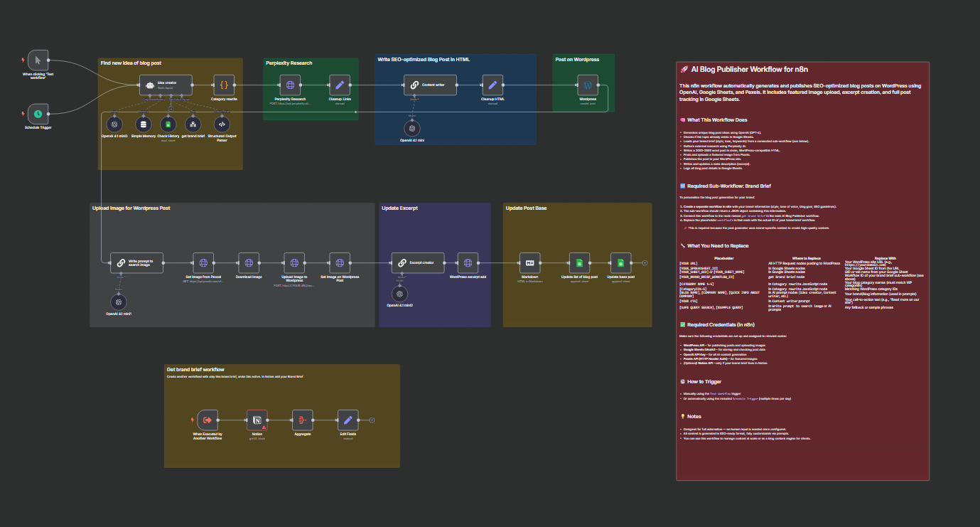
Task: Select the Check History sheets node
Action: (168, 124)
